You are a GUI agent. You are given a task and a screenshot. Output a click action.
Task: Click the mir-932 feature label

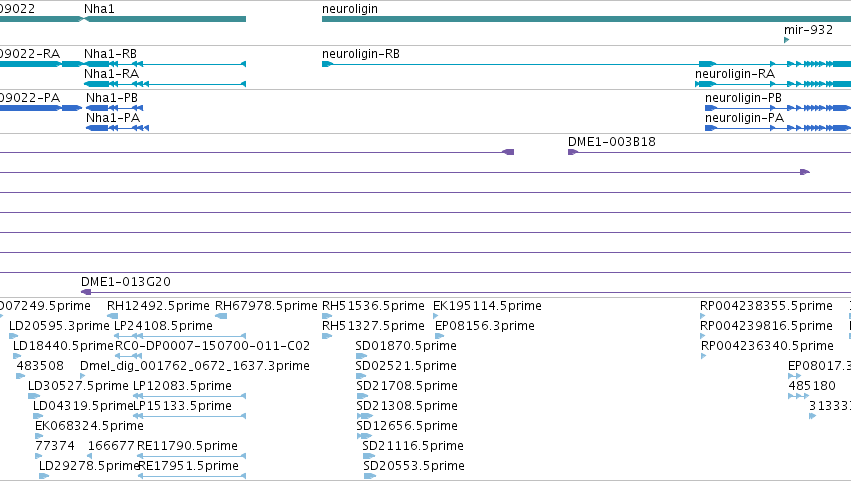[x=808, y=29]
